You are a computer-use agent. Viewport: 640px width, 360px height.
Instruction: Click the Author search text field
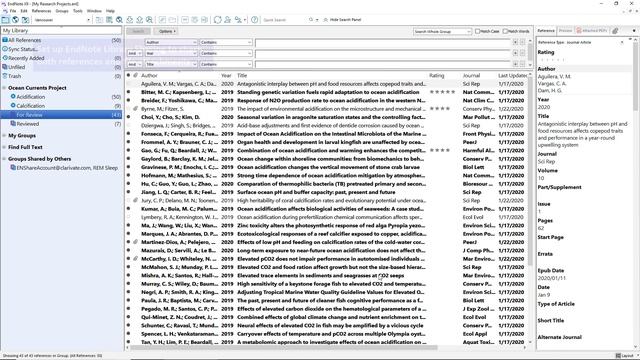click(x=382, y=42)
